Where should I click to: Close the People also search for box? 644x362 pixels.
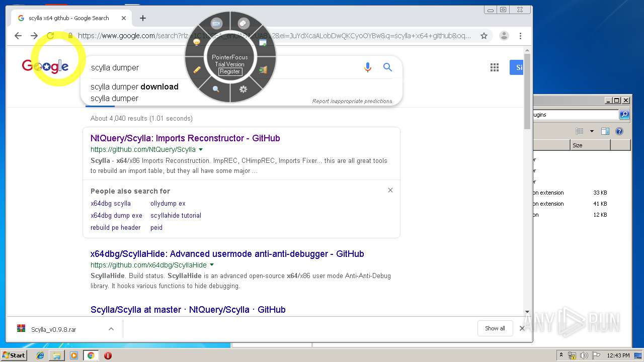pos(390,190)
